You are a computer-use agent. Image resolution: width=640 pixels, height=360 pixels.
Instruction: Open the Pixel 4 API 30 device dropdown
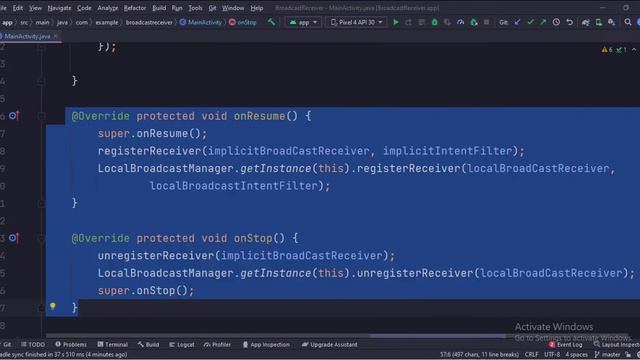pyautogui.click(x=356, y=22)
